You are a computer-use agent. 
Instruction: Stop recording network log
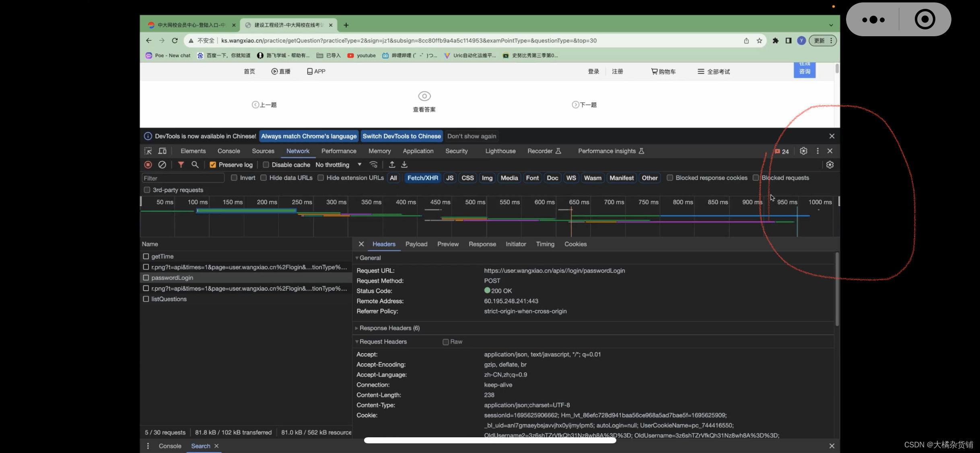point(148,165)
